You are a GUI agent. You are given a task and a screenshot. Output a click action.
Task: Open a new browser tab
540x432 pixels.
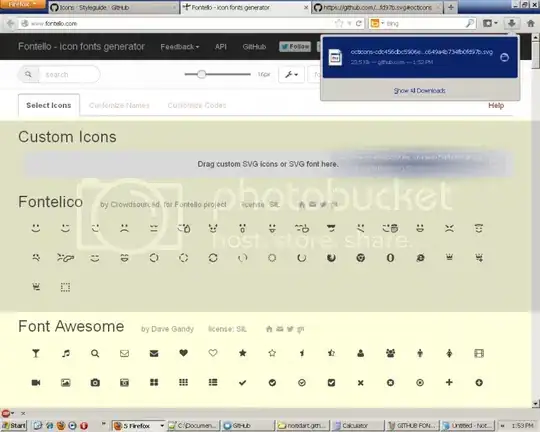[451, 8]
